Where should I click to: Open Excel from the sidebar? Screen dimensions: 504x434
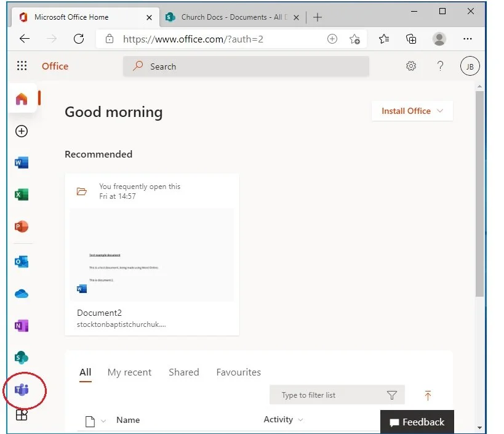pyautogui.click(x=22, y=195)
